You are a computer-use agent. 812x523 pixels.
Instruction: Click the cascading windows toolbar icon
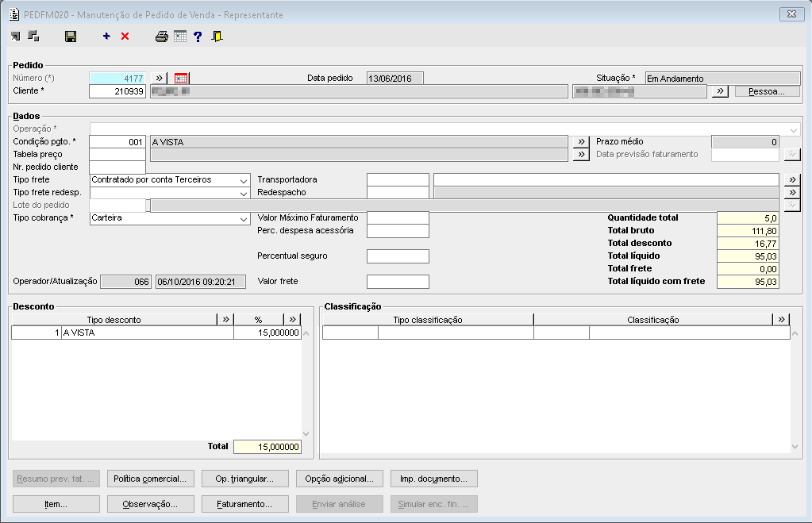33,37
